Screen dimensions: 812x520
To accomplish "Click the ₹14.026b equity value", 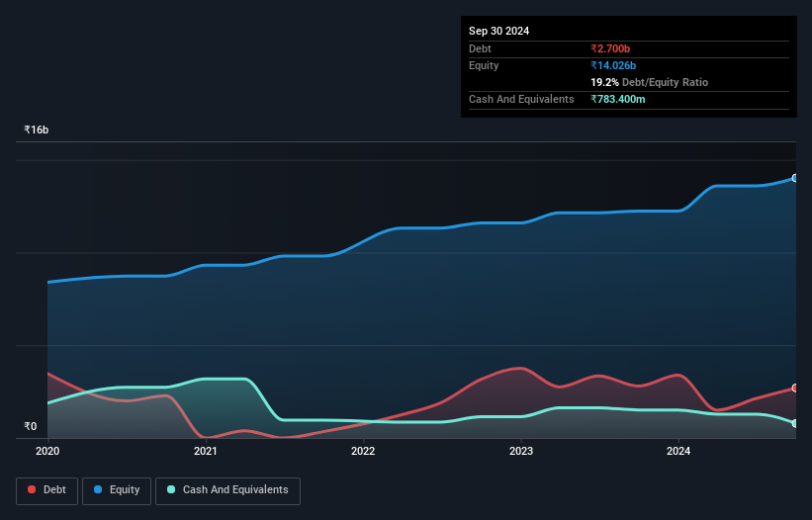I will pos(613,65).
